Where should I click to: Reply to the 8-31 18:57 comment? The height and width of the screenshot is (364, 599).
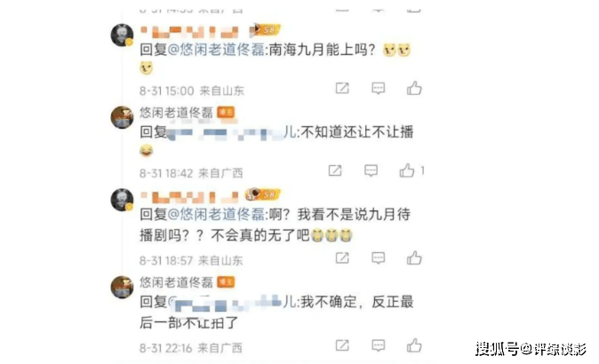click(x=378, y=258)
